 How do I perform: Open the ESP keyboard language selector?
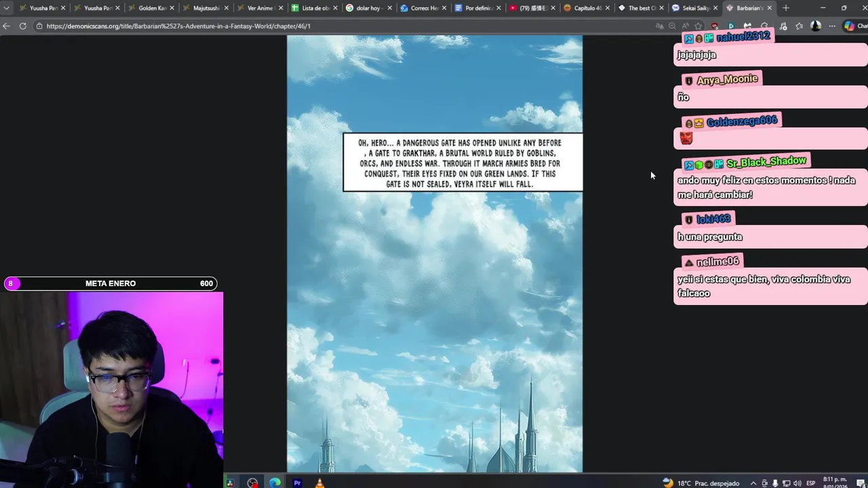click(811, 483)
